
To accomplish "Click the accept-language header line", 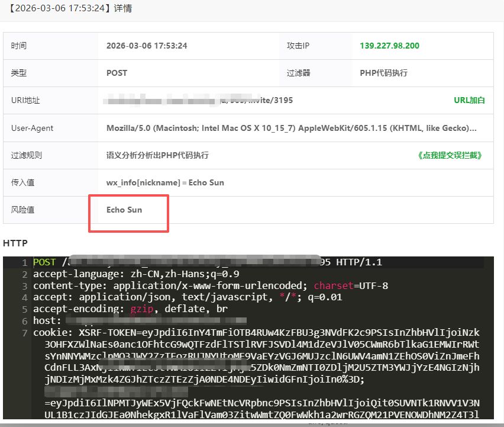I will (136, 274).
